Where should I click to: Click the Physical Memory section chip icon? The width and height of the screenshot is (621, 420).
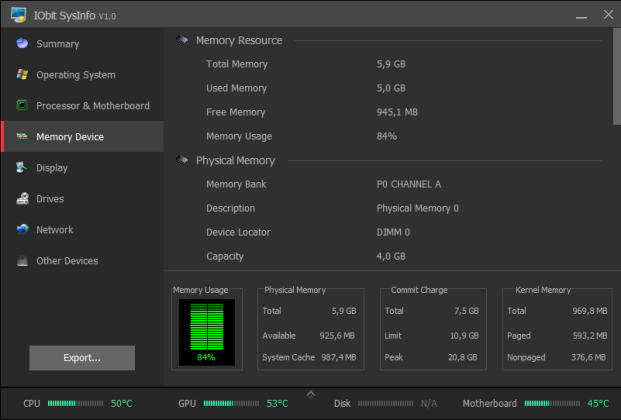point(182,160)
